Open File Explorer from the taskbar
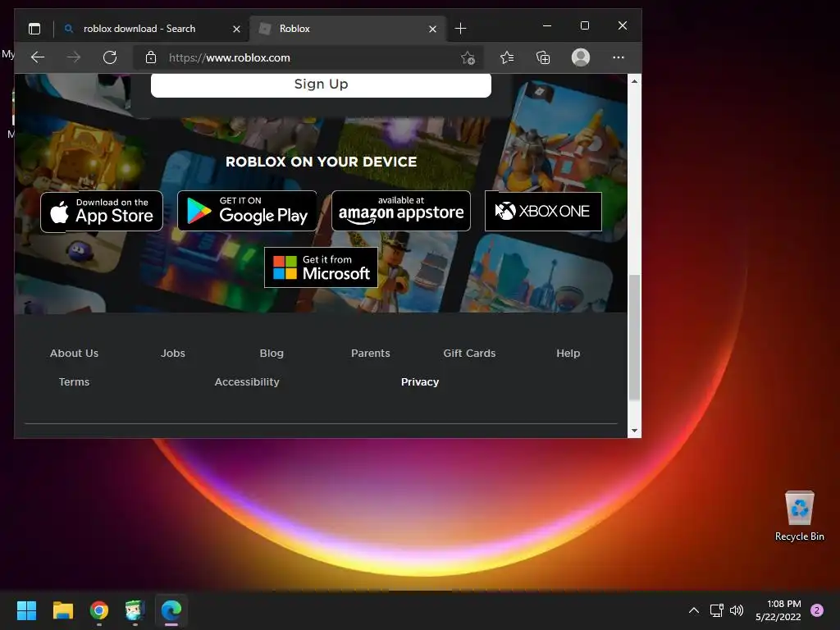840x630 pixels. [x=62, y=610]
